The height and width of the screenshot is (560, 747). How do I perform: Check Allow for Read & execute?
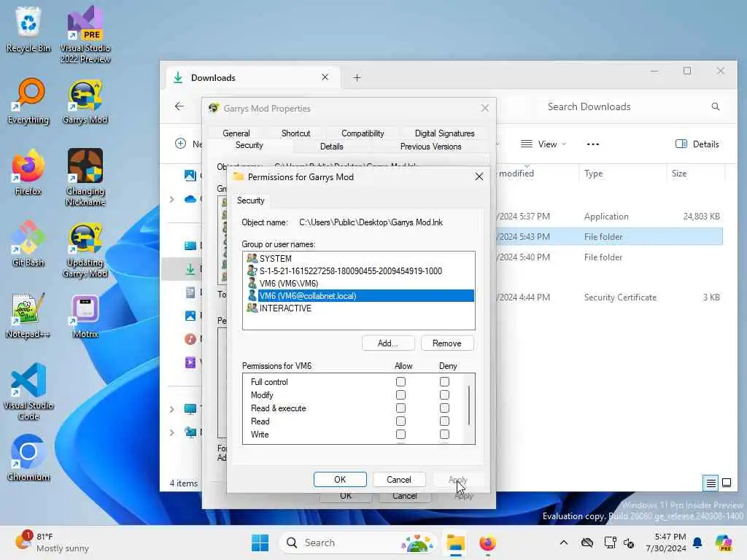[x=400, y=408]
